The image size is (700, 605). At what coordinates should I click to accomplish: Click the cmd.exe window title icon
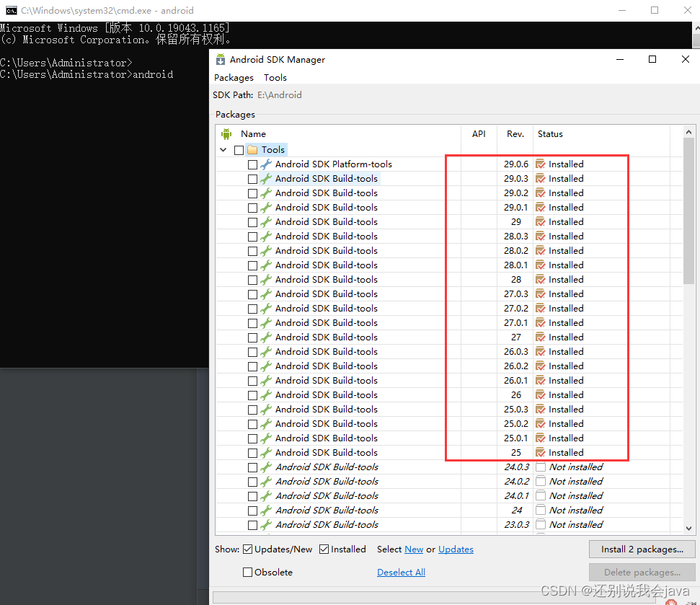[11, 10]
